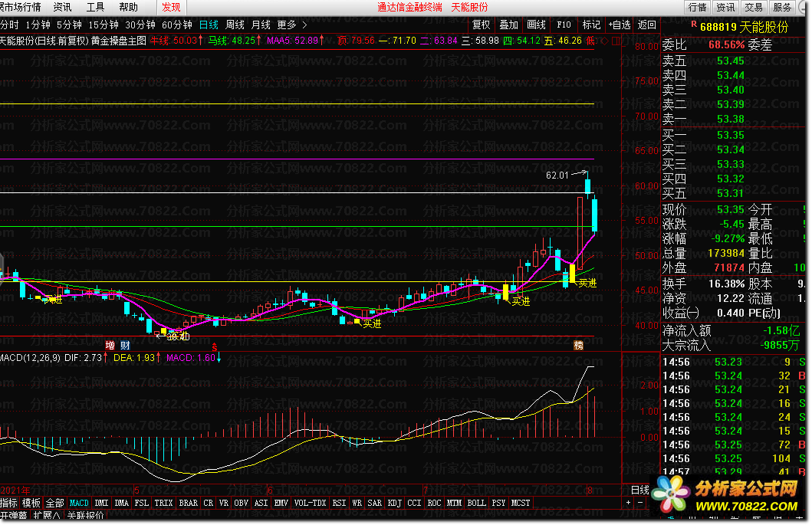Viewport: 812px width, 525px height.
Task: Click the 财 financial marker below chart
Action: [125, 346]
